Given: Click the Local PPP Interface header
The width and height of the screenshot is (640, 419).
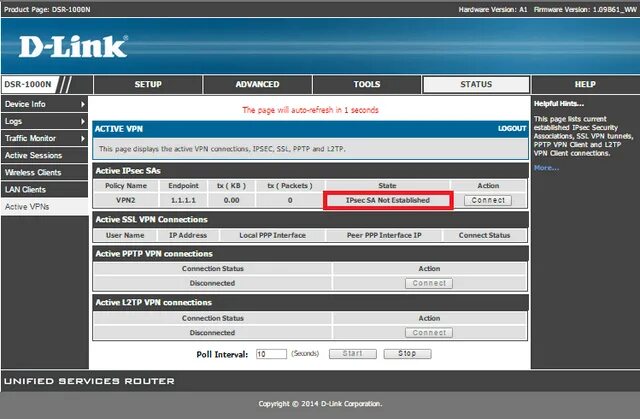Looking at the screenshot, I should [x=272, y=235].
